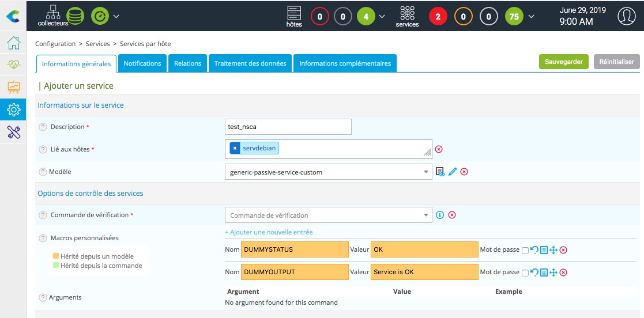Open the Administration tools icon

click(13, 132)
